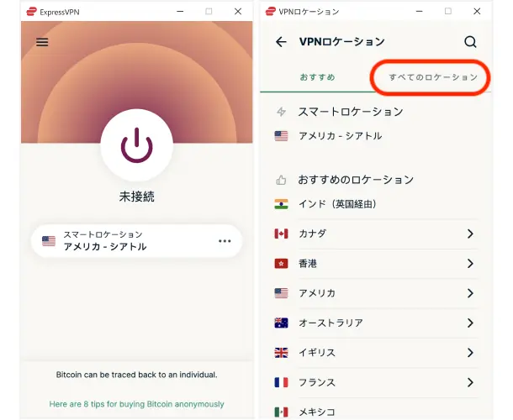Select カナダ in the location list

(313, 234)
